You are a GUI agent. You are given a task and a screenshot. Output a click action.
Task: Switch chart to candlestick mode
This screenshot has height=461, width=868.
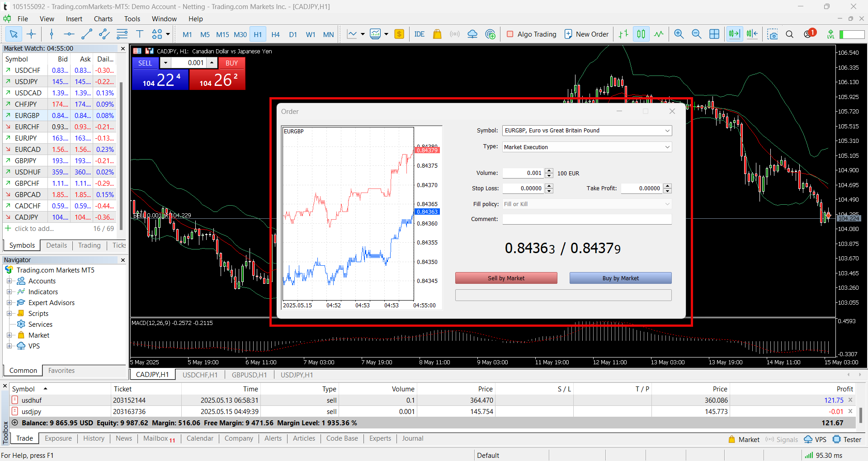[x=641, y=34]
